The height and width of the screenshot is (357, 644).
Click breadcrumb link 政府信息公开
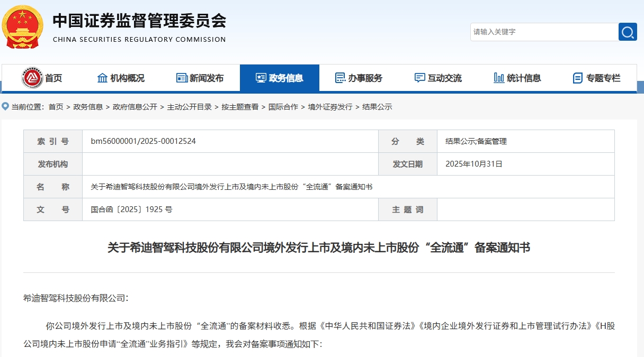coord(135,107)
